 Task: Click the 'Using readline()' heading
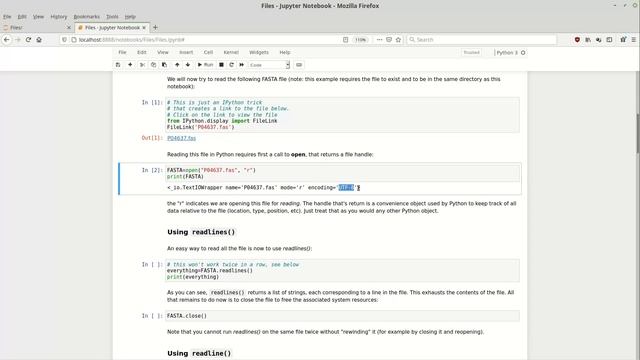(199, 353)
